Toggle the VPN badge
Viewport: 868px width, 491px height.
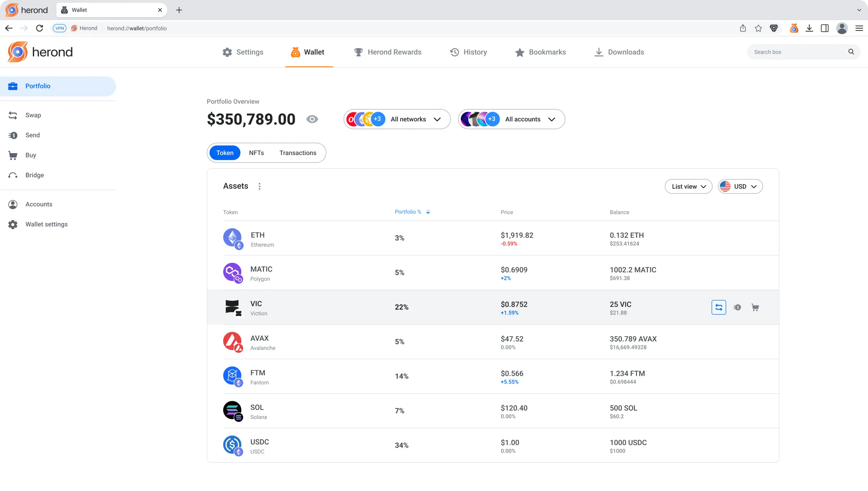[60, 28]
